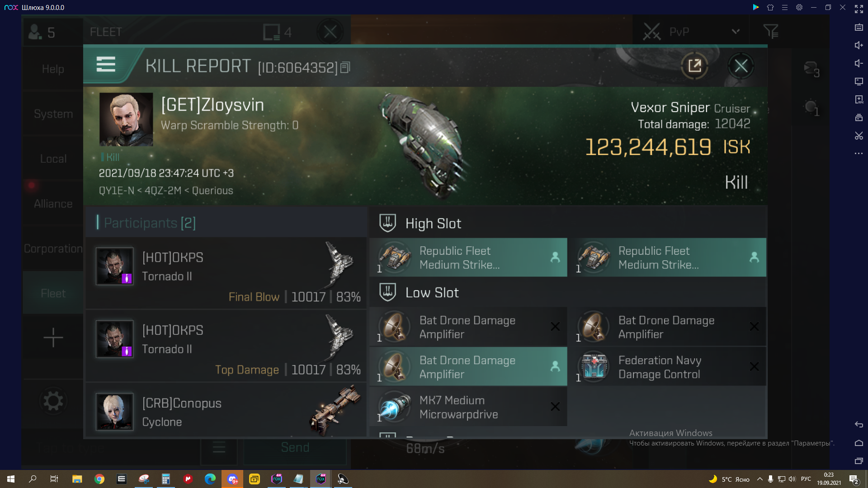Click the PvP mode selector icon

click(651, 32)
